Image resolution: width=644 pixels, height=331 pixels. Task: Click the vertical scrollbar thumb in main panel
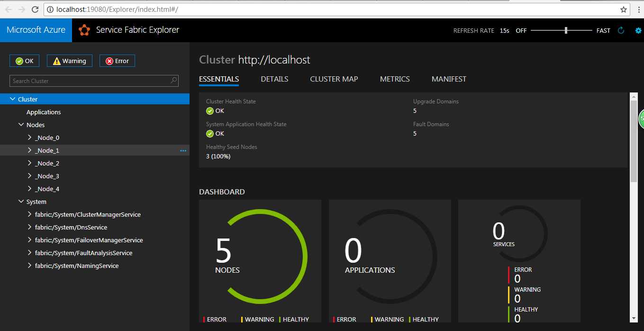pos(634,141)
